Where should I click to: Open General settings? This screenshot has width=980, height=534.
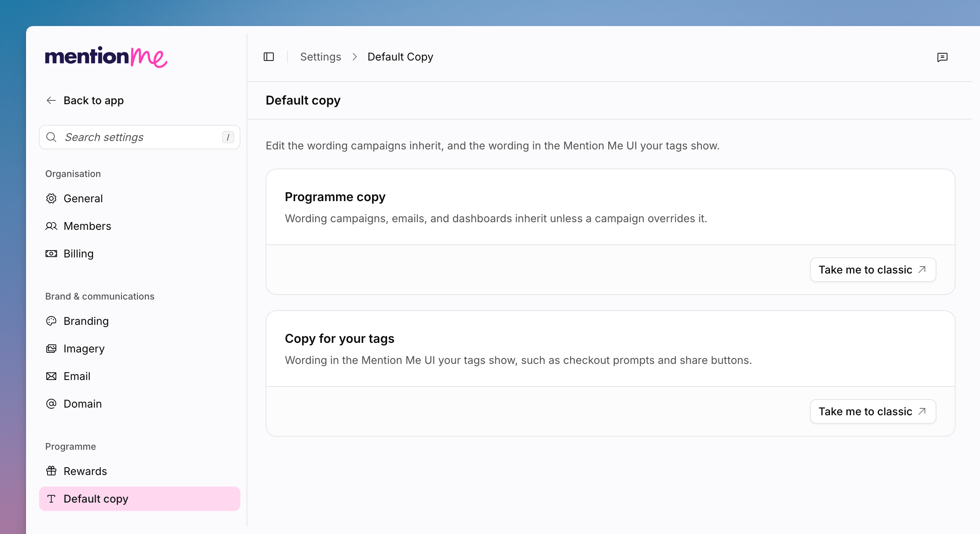[x=140, y=198]
